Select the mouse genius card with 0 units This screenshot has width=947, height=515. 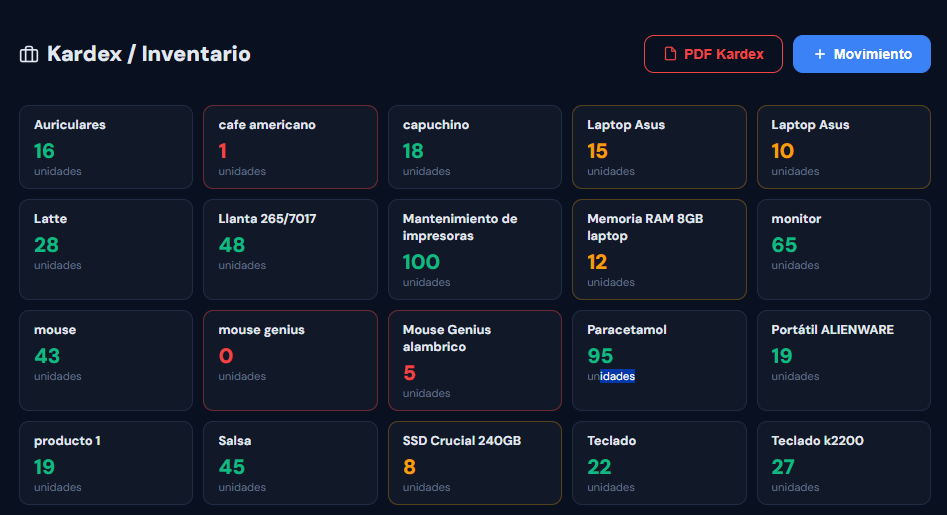291,360
